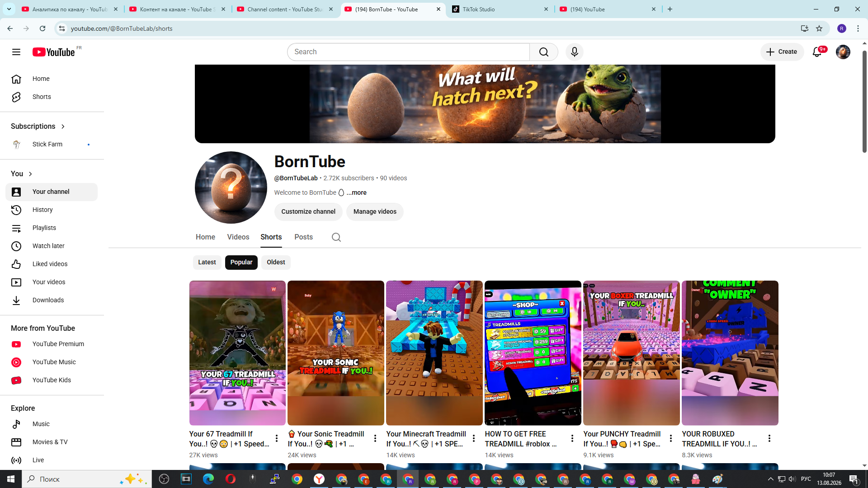
Task: Open options menu for Your 67 Treadmill short
Action: coord(277,438)
